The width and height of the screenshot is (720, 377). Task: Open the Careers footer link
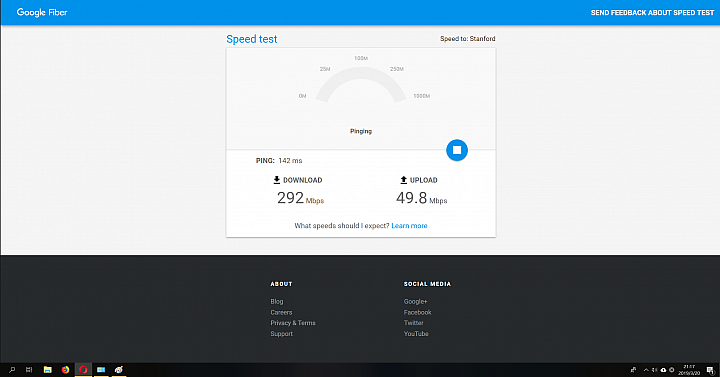pos(281,312)
